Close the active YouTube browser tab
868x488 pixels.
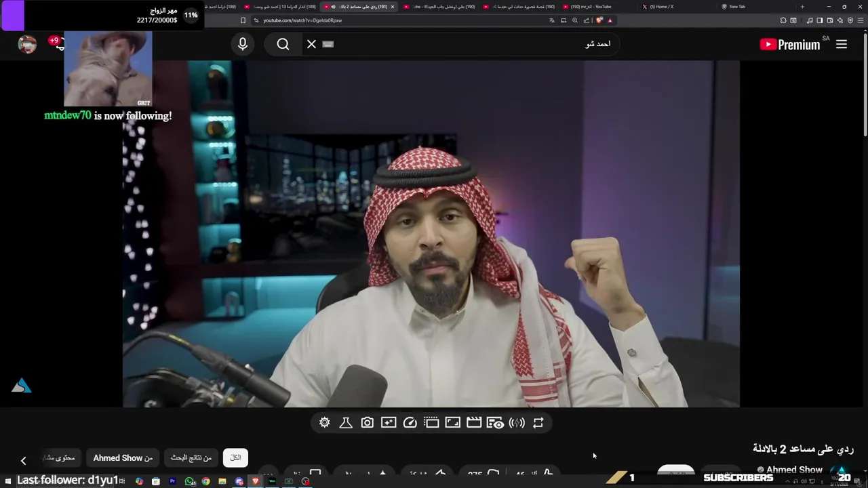tap(392, 7)
